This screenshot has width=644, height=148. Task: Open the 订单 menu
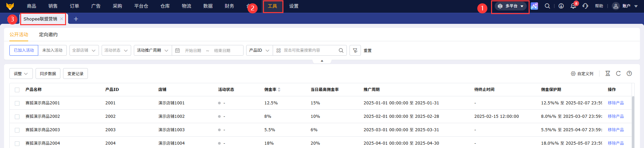(x=74, y=6)
